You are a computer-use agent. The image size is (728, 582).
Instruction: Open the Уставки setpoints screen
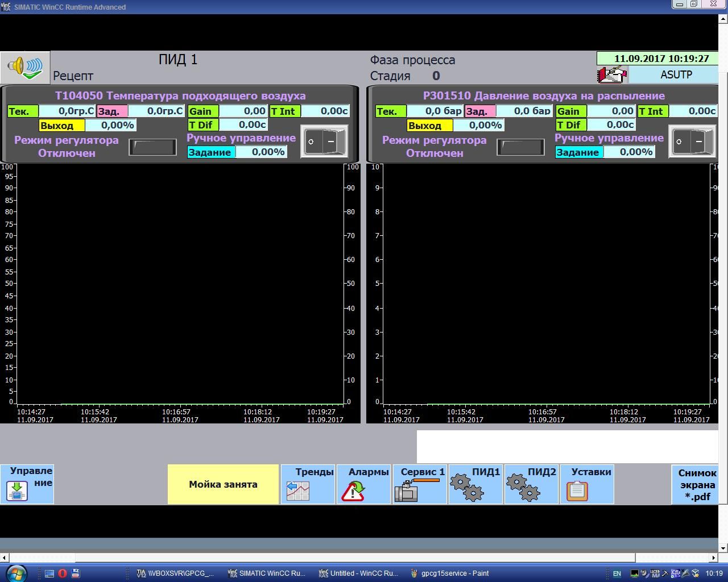(x=587, y=484)
